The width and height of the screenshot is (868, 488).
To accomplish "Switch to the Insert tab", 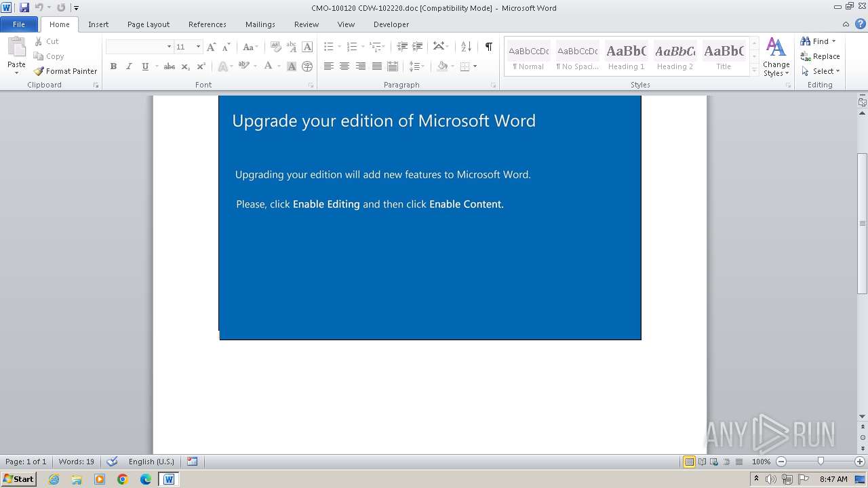I will click(x=98, y=24).
